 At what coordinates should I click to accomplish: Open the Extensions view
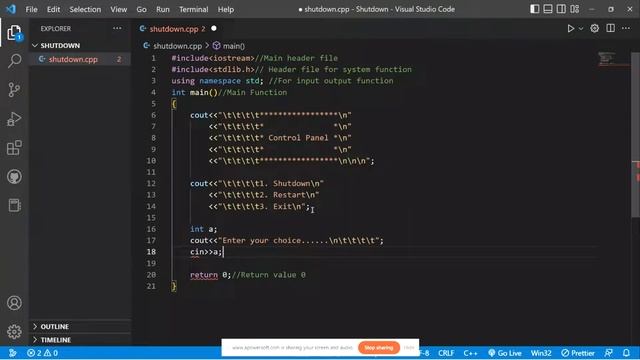pyautogui.click(x=14, y=148)
